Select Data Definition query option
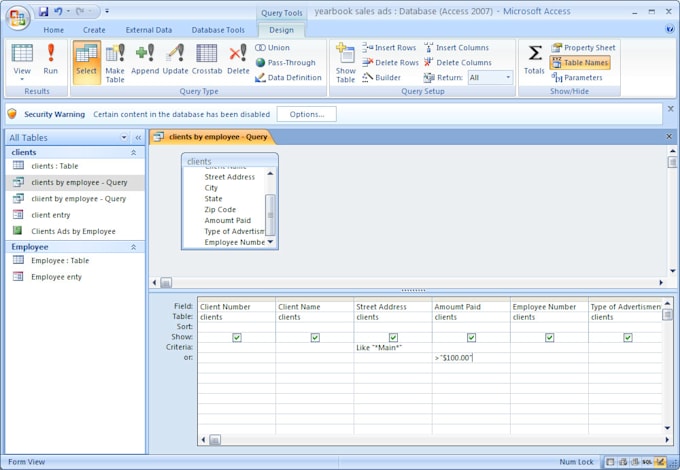The width and height of the screenshot is (680, 470). (x=288, y=78)
